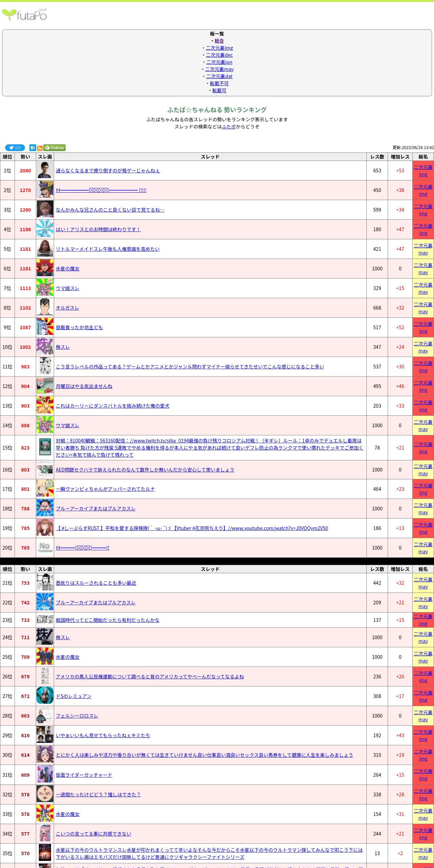Open 二次元裏dat in the board list
434x868 pixels.
pos(219,76)
